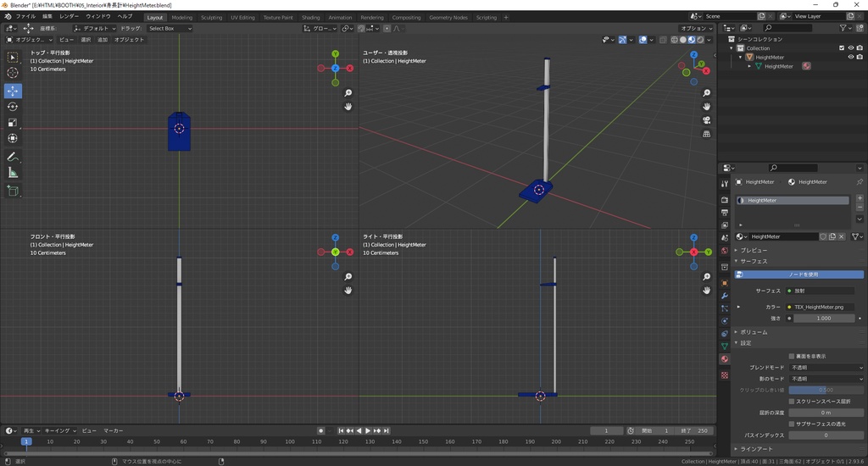
Task: Adjust the クリップのしきい値 slider
Action: 826,390
